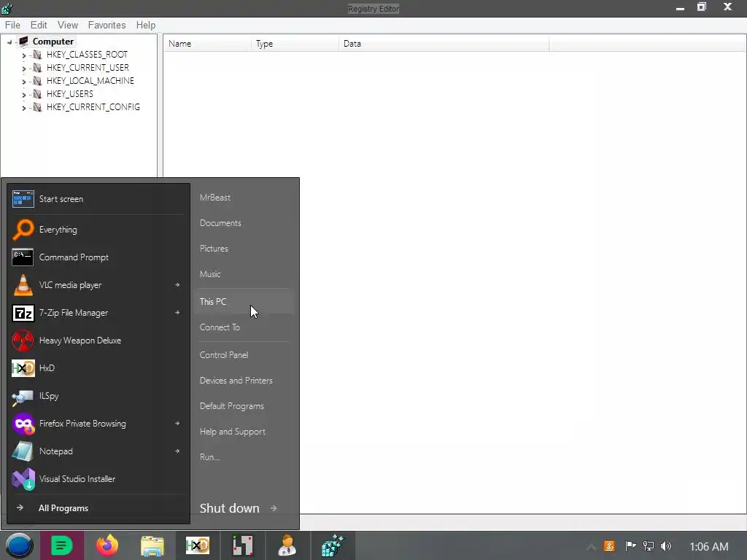Expand HKEY_CURRENT_CONFIG key
This screenshot has height=560, width=747.
(24, 108)
